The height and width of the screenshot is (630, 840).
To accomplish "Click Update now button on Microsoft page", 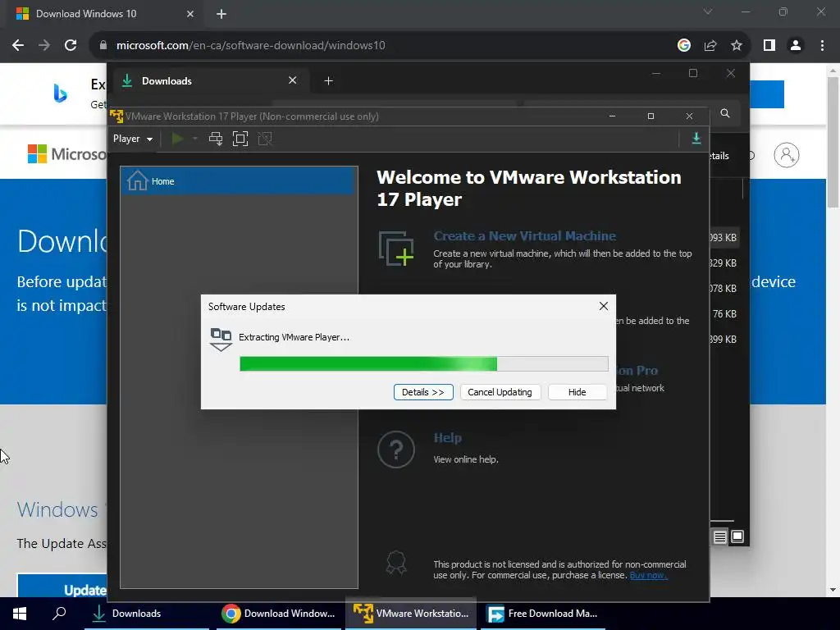I will point(62,586).
